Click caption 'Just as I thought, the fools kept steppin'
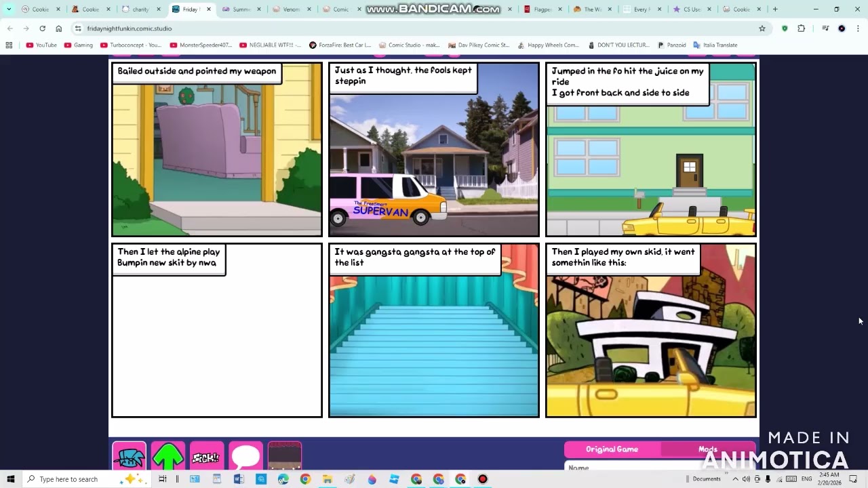This screenshot has width=868, height=488. pos(403,75)
